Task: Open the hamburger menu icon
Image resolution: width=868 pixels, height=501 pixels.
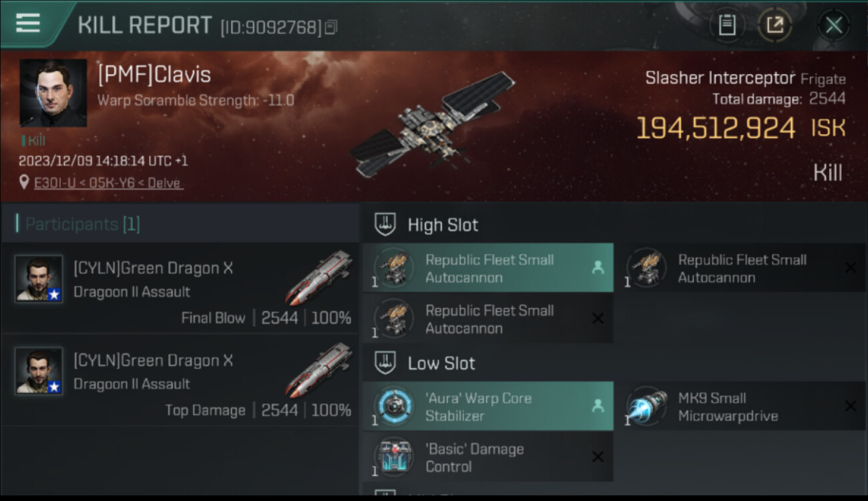Action: click(27, 23)
